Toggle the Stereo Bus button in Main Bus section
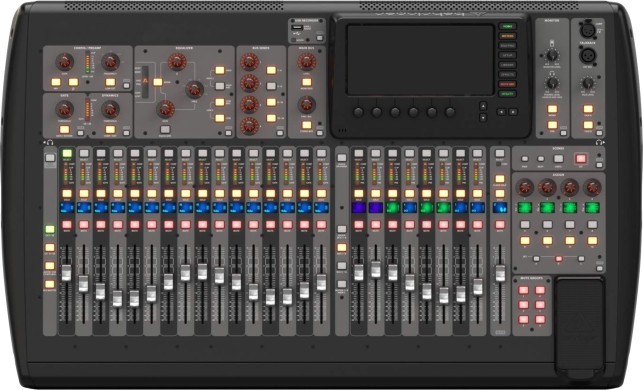The width and height of the screenshot is (643, 390). click(306, 125)
